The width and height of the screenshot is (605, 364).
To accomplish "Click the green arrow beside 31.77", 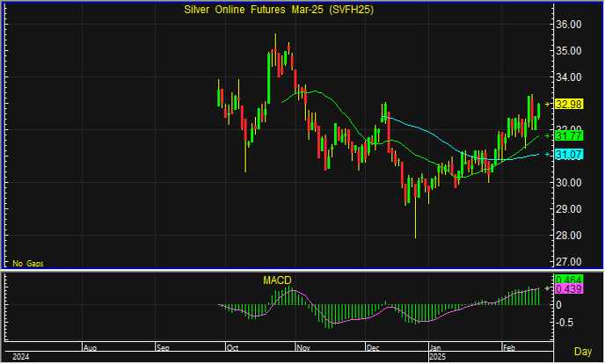I will [x=548, y=136].
